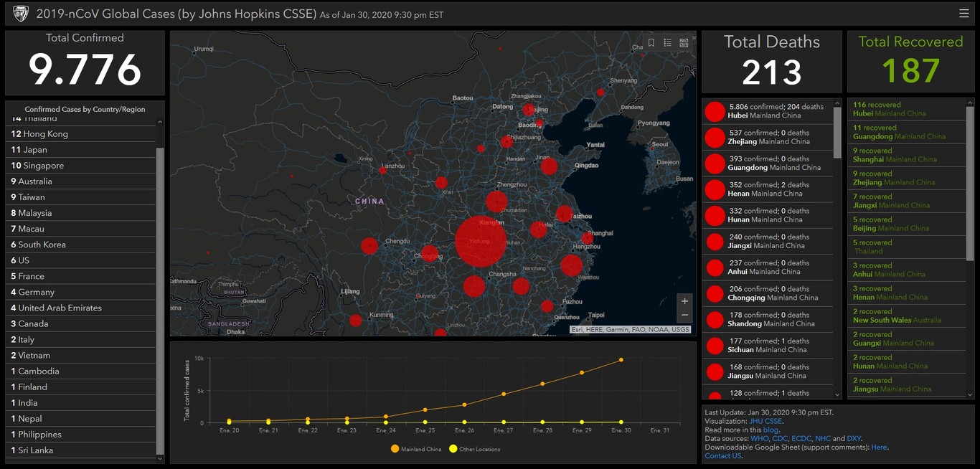This screenshot has height=469, width=980.
Task: Select Canada in the country list
Action: [x=80, y=323]
